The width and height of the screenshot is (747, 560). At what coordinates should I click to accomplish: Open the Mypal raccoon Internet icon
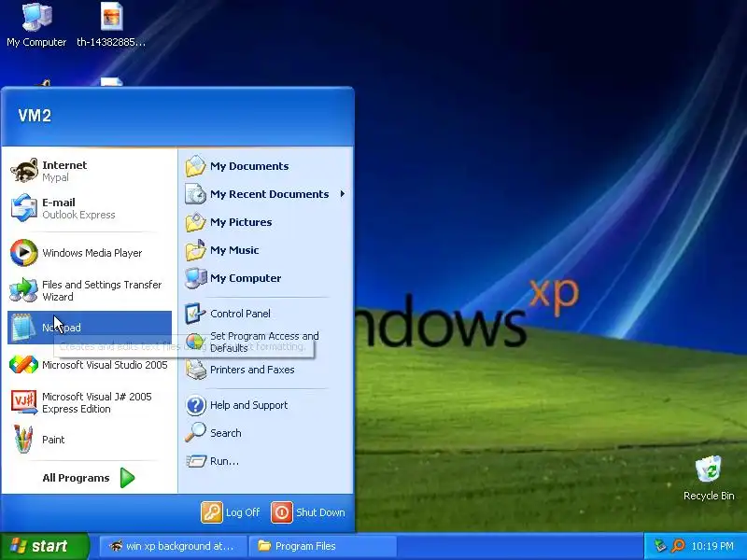24,171
